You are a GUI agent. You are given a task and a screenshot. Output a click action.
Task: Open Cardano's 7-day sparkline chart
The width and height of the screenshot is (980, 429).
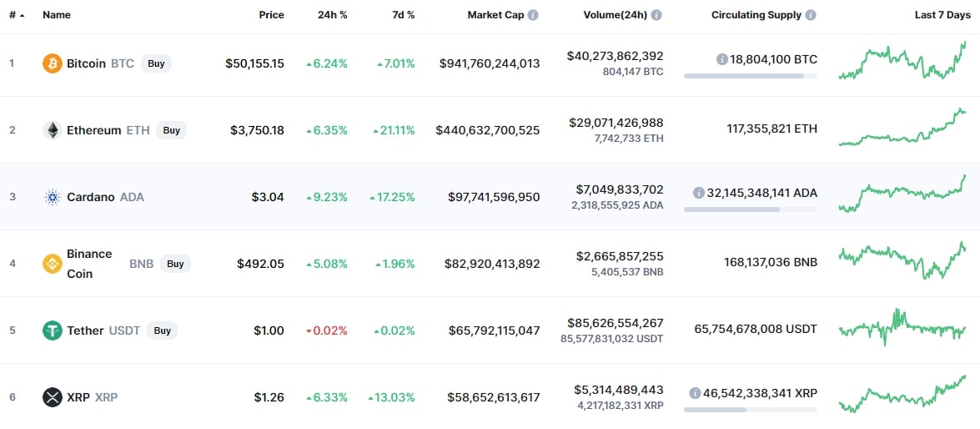click(x=902, y=194)
